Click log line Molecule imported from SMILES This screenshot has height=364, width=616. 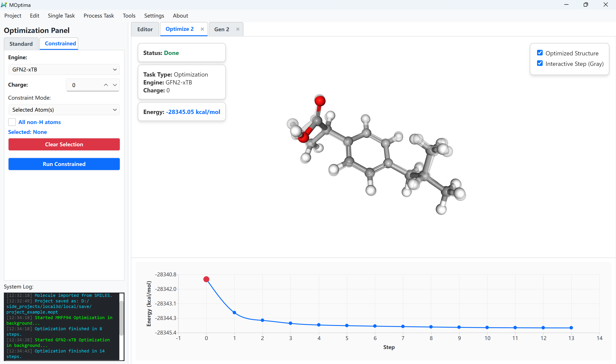point(59,296)
